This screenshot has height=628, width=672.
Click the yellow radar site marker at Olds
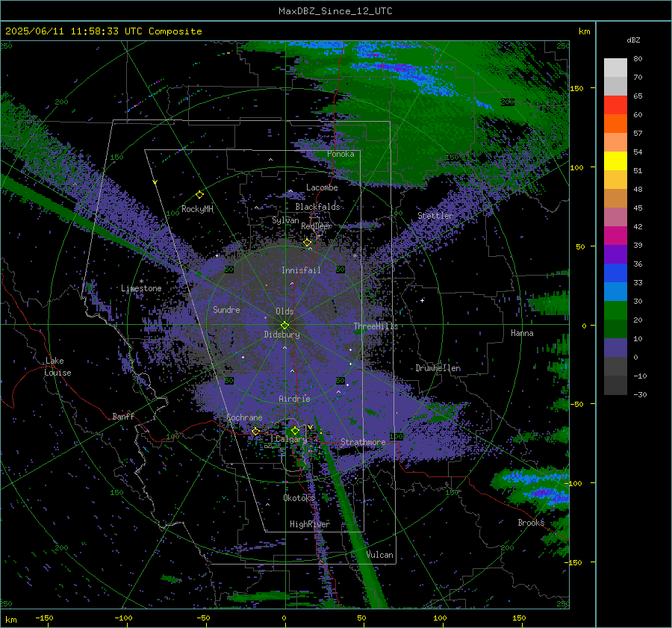(285, 326)
